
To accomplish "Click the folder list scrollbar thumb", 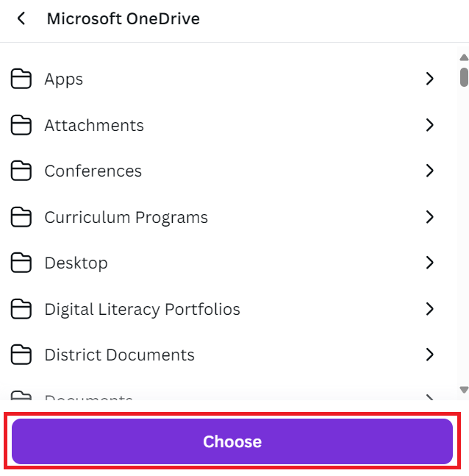I will coord(464,77).
